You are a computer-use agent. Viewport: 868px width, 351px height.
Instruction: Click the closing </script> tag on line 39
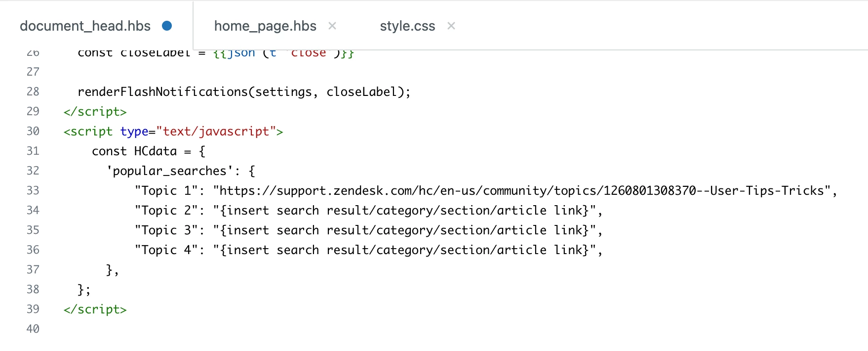click(x=95, y=309)
